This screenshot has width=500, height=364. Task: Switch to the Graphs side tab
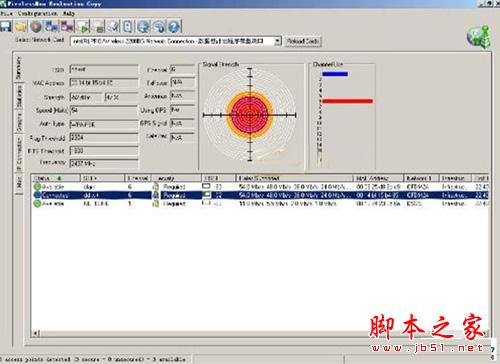coord(19,122)
